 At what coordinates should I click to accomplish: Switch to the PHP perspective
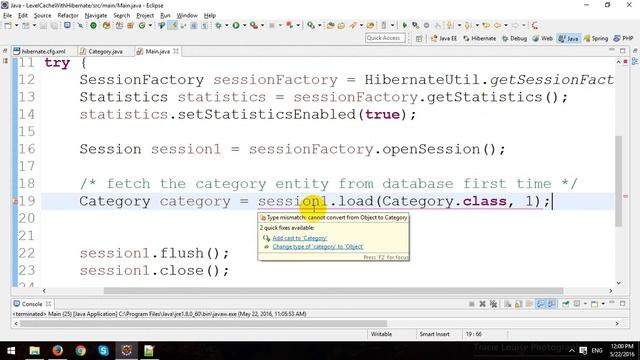(x=624, y=38)
